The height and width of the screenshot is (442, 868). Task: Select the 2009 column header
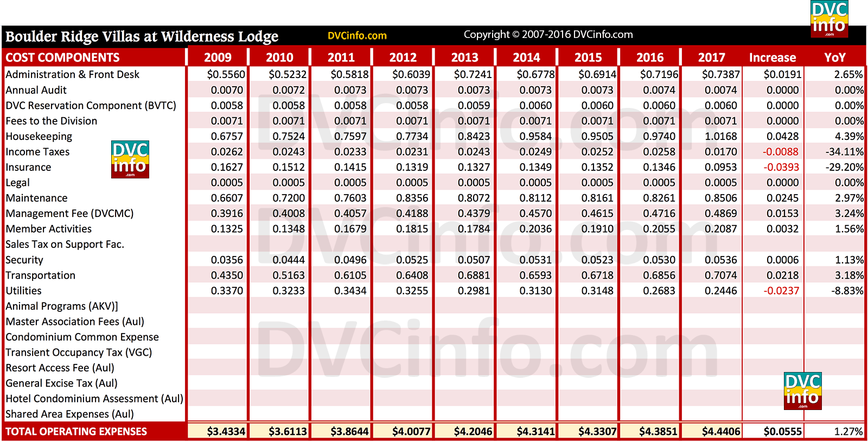[x=218, y=57]
